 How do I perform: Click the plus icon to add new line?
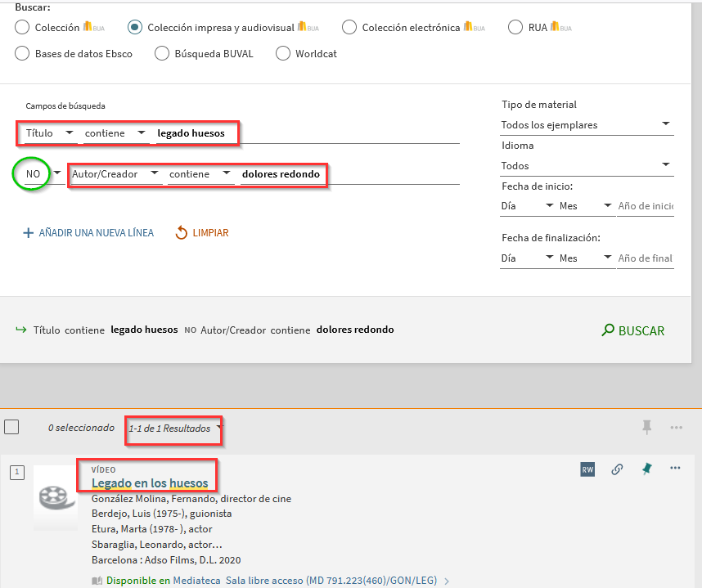[x=28, y=233]
